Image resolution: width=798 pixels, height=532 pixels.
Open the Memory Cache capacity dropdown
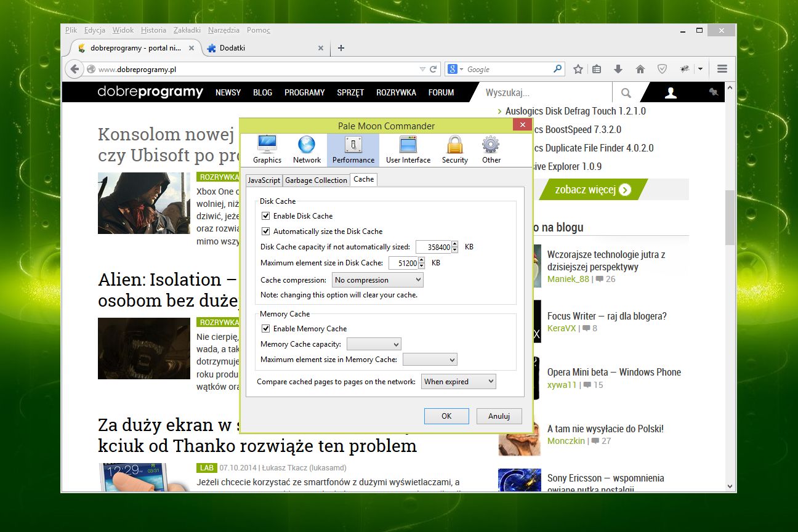pyautogui.click(x=374, y=344)
